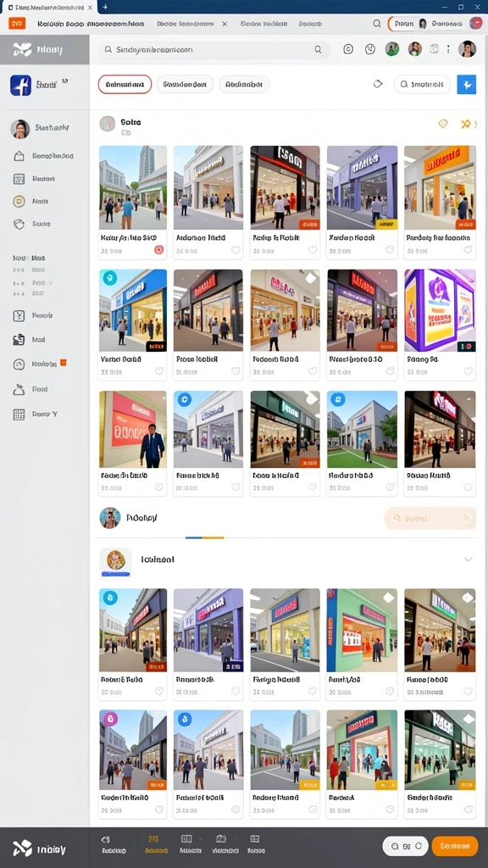This screenshot has width=488, height=868.
Task: Open the grid icon at the bottom of the sidebar list
Action: (19, 414)
